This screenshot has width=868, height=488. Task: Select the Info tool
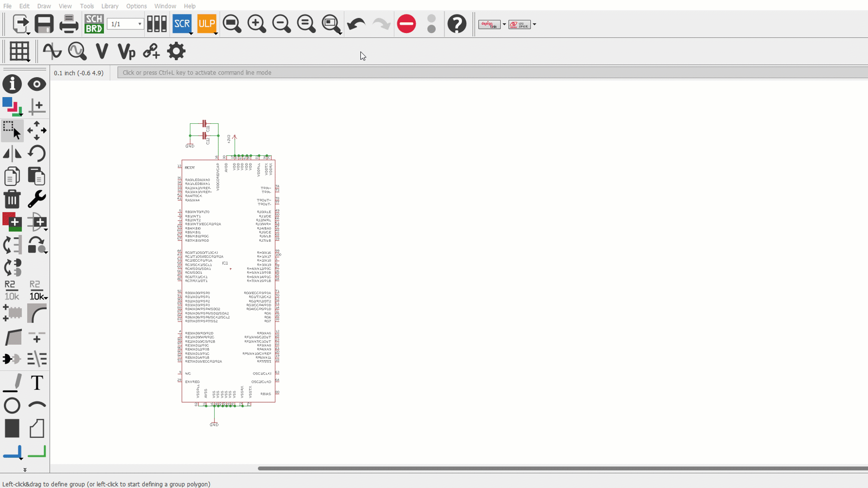pos(12,84)
